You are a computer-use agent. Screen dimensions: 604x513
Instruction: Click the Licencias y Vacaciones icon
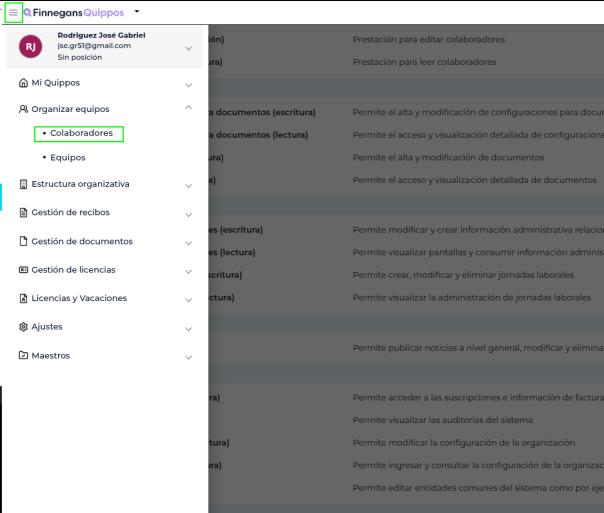point(23,299)
